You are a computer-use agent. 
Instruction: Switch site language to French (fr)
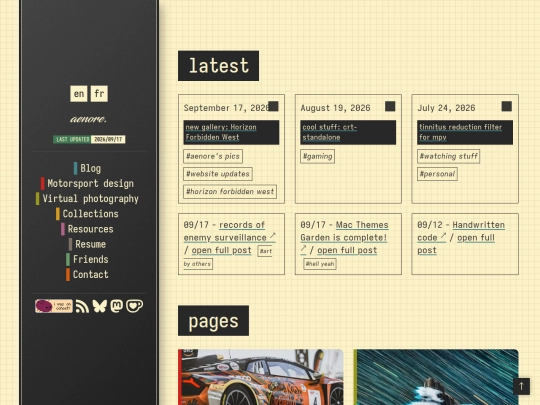pyautogui.click(x=99, y=94)
